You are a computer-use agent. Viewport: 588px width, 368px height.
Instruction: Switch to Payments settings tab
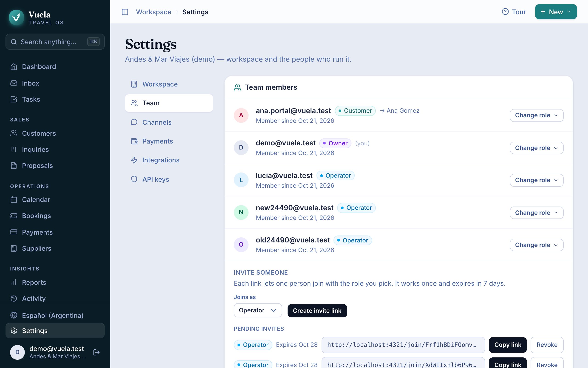pos(169,141)
